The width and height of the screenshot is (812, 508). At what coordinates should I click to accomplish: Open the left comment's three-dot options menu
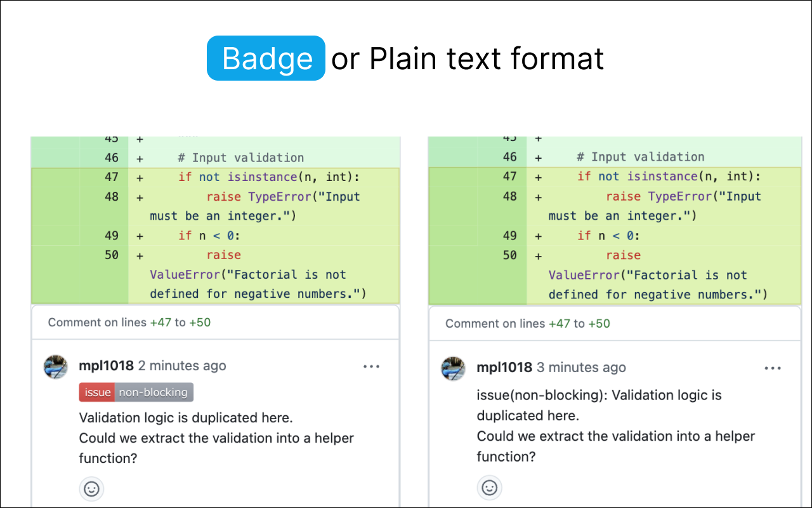371,366
